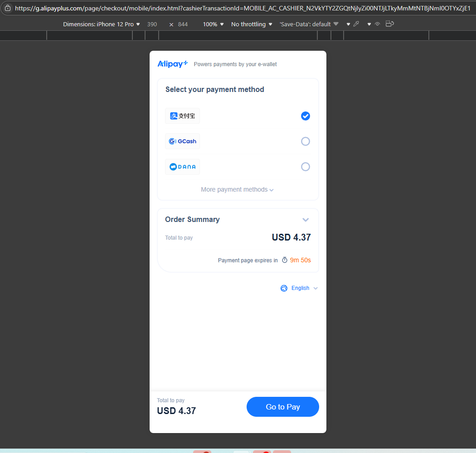This screenshot has width=476, height=453.
Task: Click the eyedropper sensor icon in device toolbar
Action: click(356, 24)
